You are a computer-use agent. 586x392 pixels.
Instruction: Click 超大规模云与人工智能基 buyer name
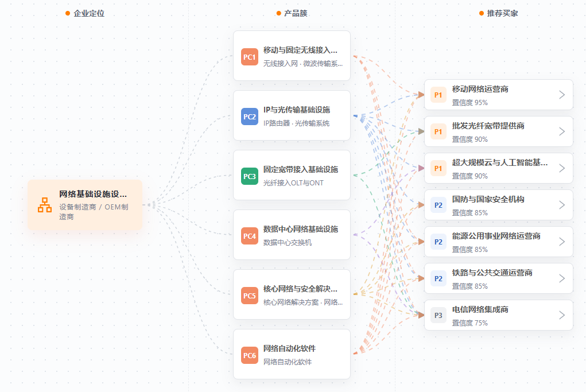click(500, 162)
